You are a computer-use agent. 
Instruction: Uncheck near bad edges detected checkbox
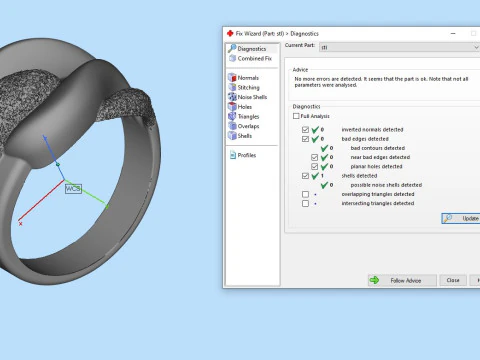[x=314, y=157]
